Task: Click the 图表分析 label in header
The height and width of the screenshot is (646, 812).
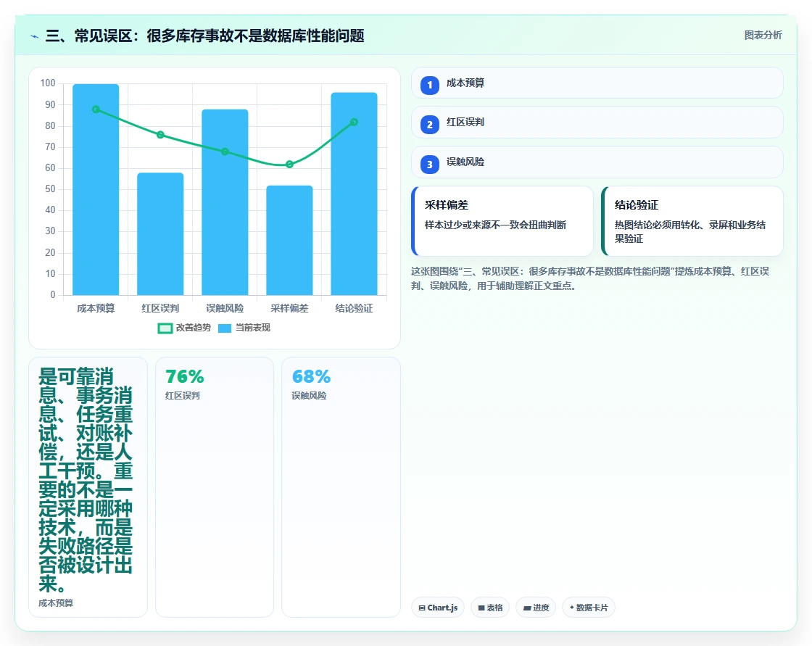Action: (763, 36)
